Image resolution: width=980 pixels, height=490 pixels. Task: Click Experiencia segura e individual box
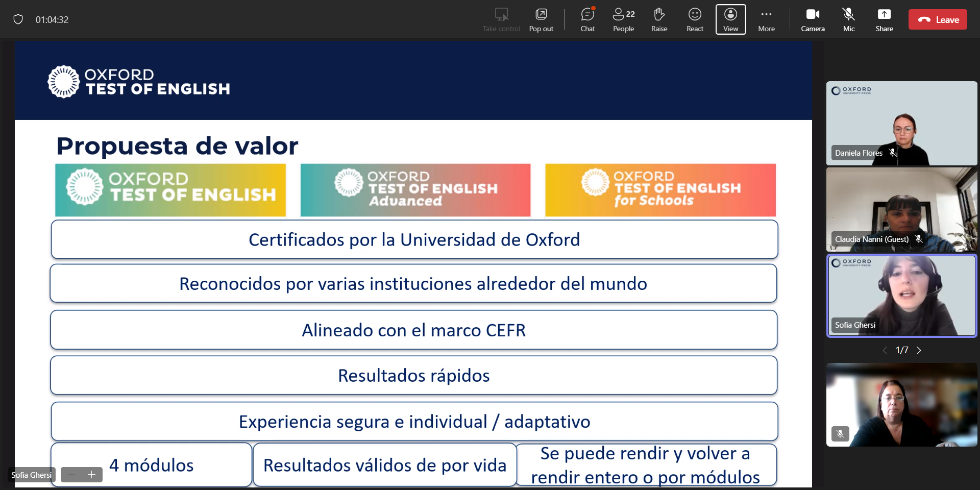coord(414,422)
